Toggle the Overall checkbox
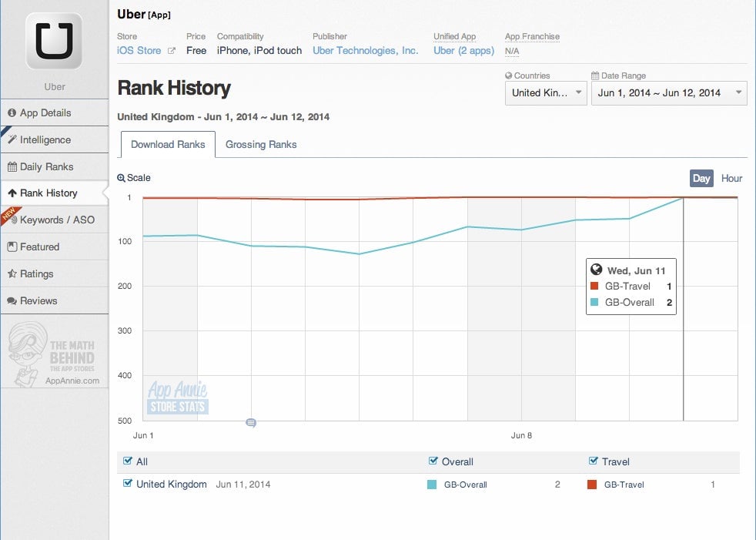This screenshot has height=540, width=756. coord(433,461)
